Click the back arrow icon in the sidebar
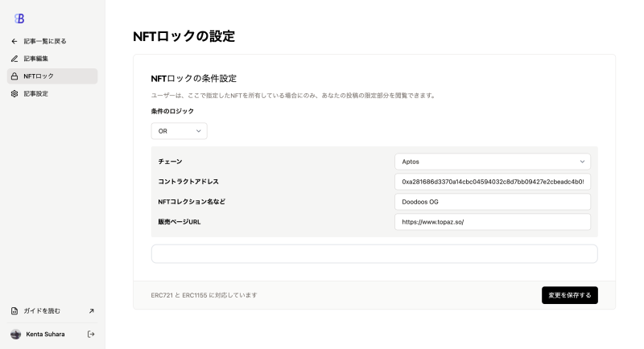 point(14,41)
